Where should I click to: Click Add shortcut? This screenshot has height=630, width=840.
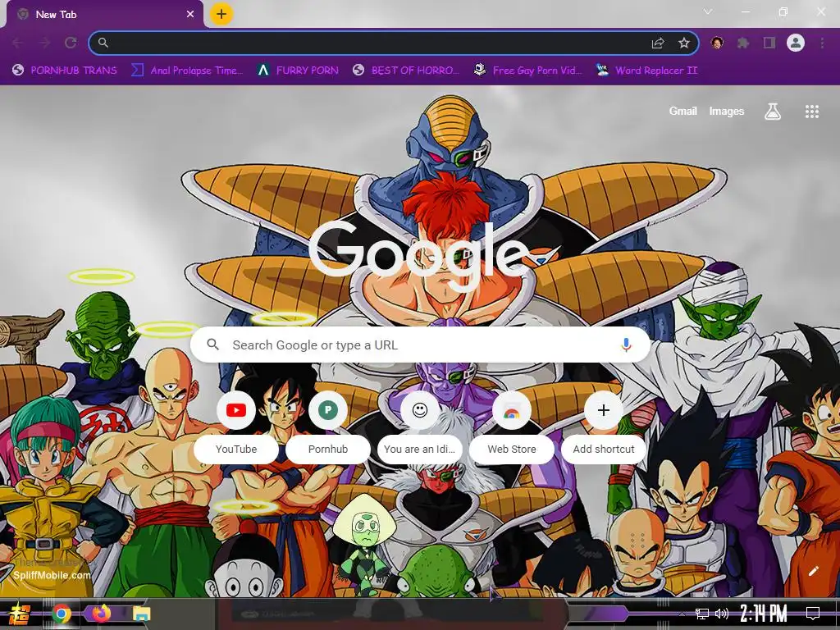click(x=604, y=426)
